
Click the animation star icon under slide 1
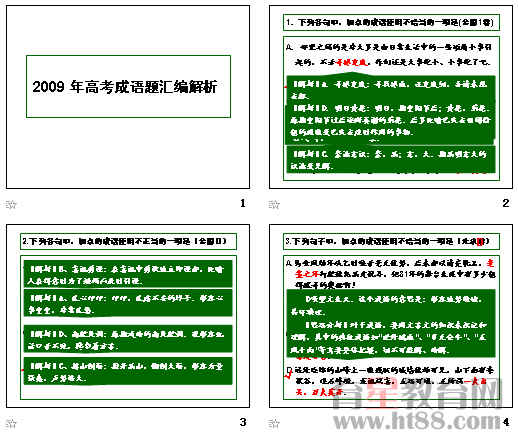click(11, 204)
